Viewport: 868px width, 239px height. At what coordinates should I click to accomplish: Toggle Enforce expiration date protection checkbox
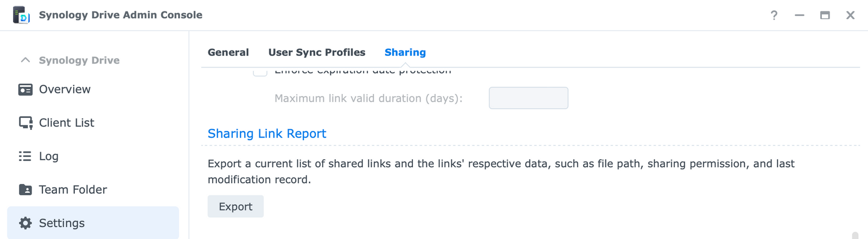click(260, 72)
